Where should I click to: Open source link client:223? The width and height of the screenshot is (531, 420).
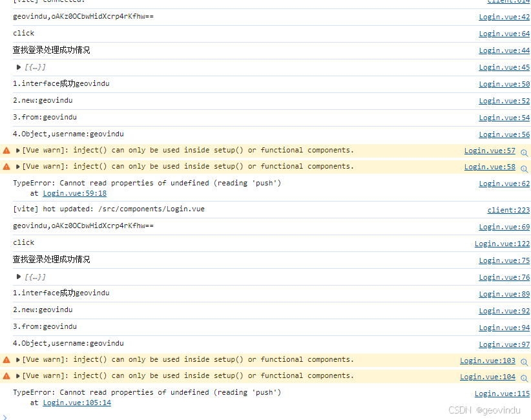click(508, 210)
